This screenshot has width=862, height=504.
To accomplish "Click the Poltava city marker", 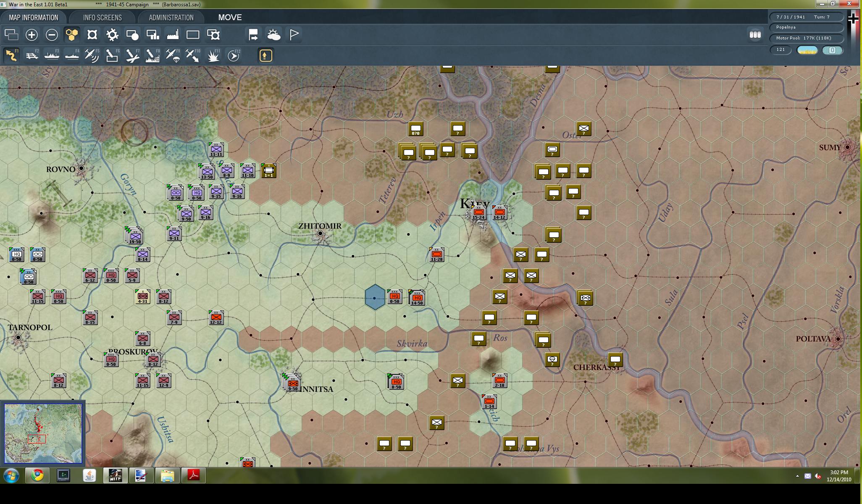I will click(x=838, y=339).
